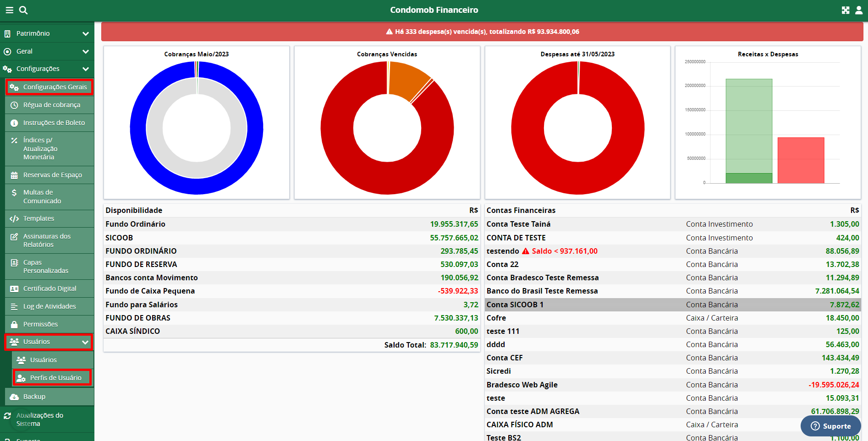Open Régua de cobrança menu item
The height and width of the screenshot is (441, 868).
pos(51,105)
